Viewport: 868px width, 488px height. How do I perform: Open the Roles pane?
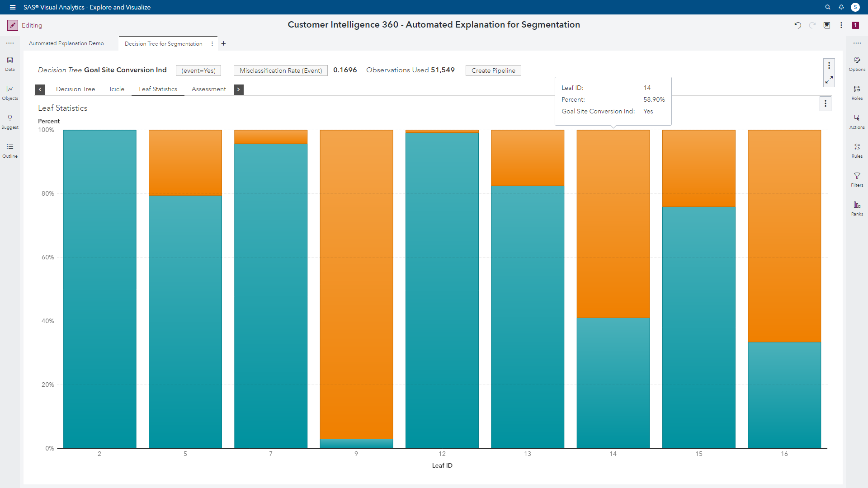point(857,93)
